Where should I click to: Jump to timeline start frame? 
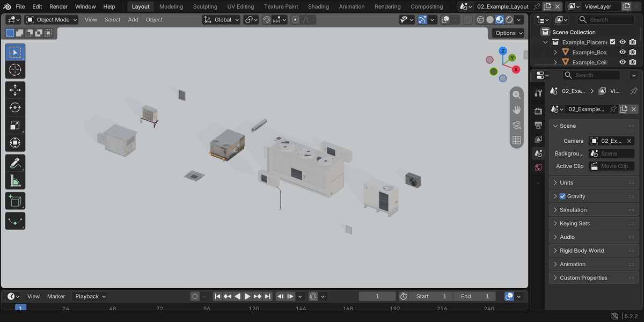pos(217,296)
